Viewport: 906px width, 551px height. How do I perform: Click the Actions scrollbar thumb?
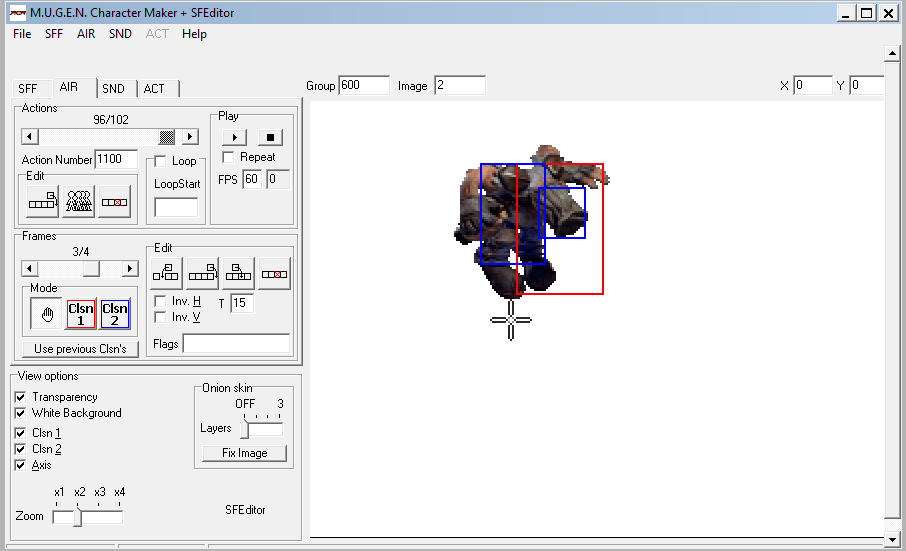167,137
